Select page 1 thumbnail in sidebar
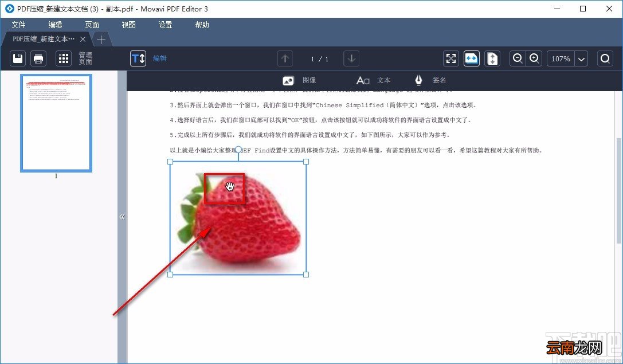 click(x=56, y=123)
